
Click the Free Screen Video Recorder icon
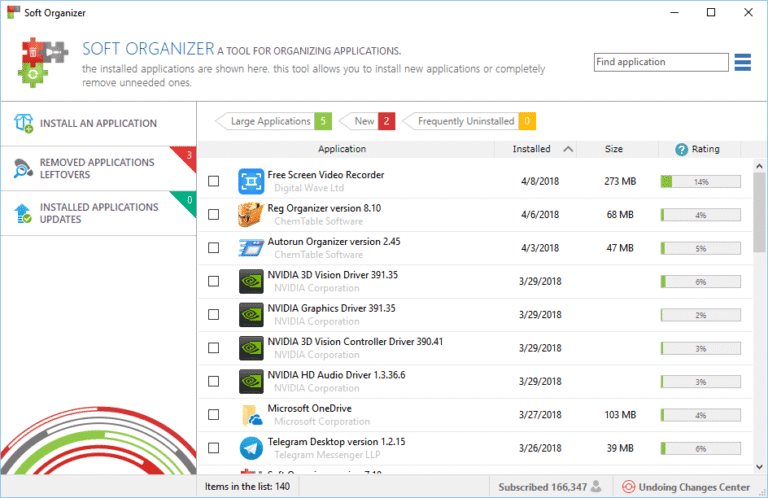pos(251,181)
